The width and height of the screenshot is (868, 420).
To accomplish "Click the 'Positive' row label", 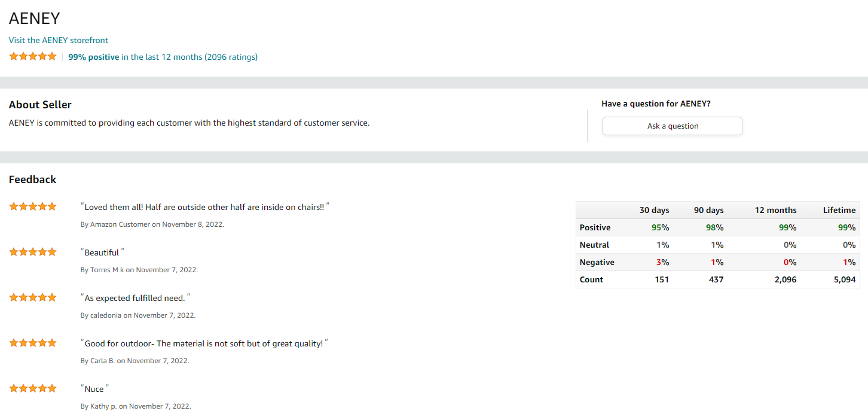I will click(x=595, y=227).
